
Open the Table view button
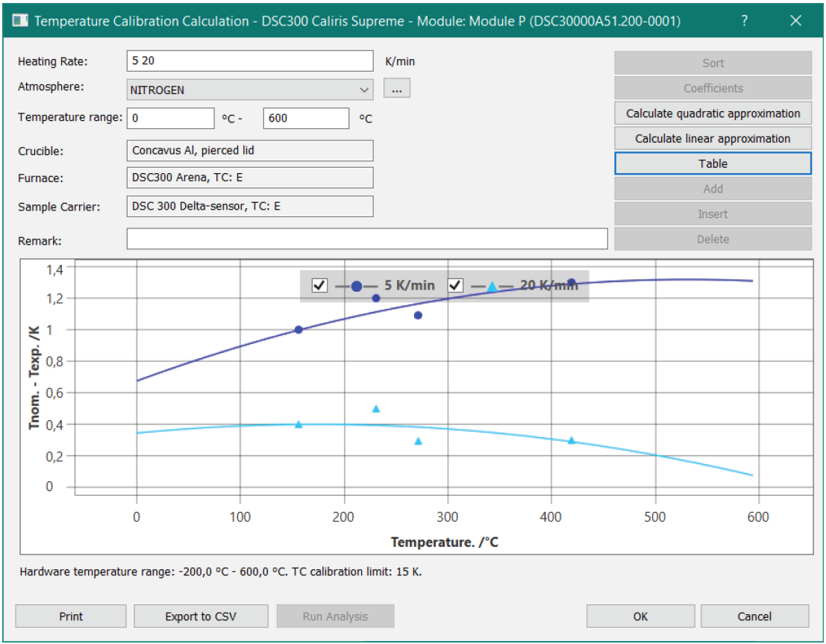[713, 163]
